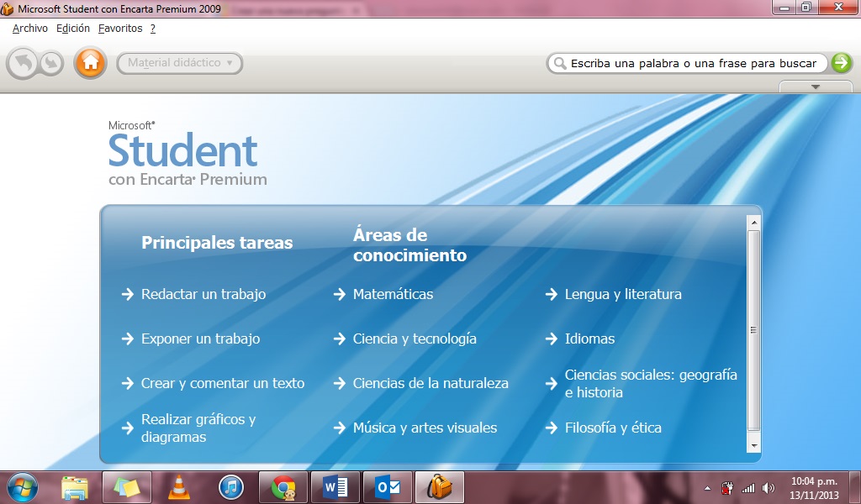The image size is (861, 504).
Task: Click the panel scrollbar up arrow
Action: click(x=754, y=222)
